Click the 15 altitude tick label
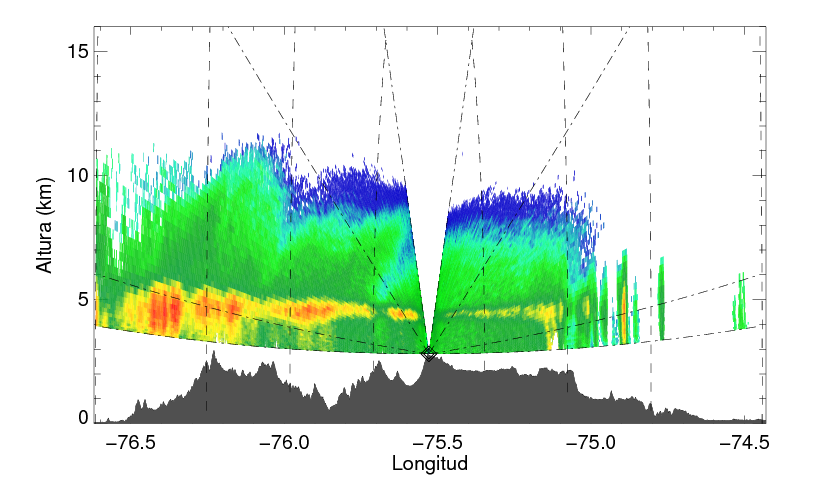 pyautogui.click(x=78, y=51)
